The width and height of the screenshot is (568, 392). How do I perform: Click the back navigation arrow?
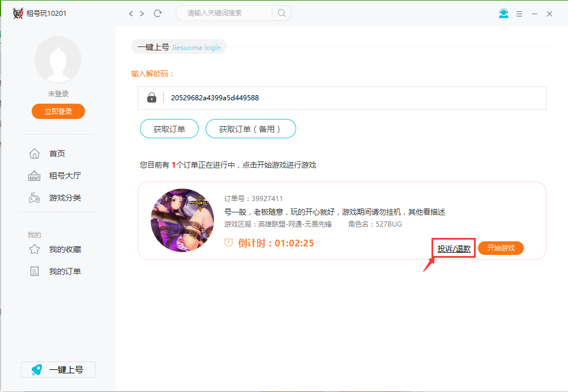[131, 14]
